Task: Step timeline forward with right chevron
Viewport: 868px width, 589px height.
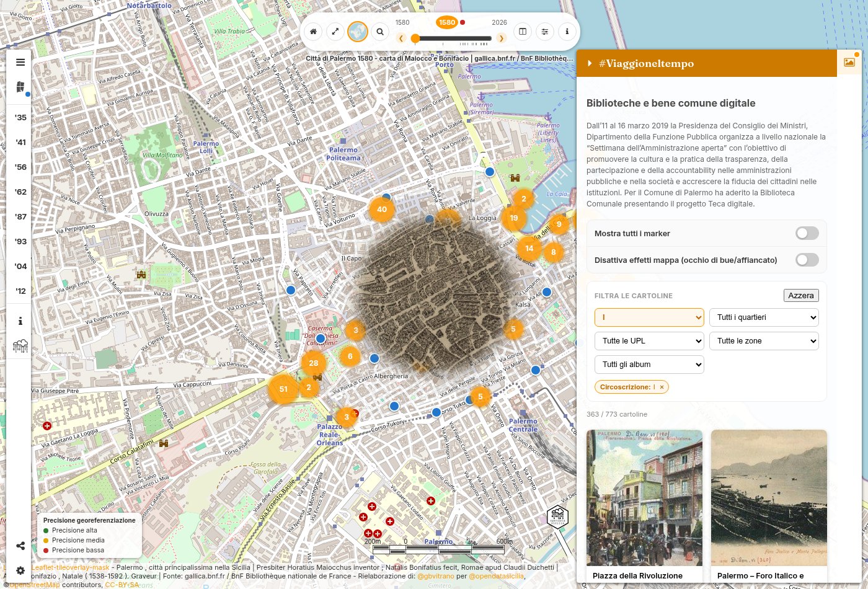Action: pyautogui.click(x=502, y=38)
